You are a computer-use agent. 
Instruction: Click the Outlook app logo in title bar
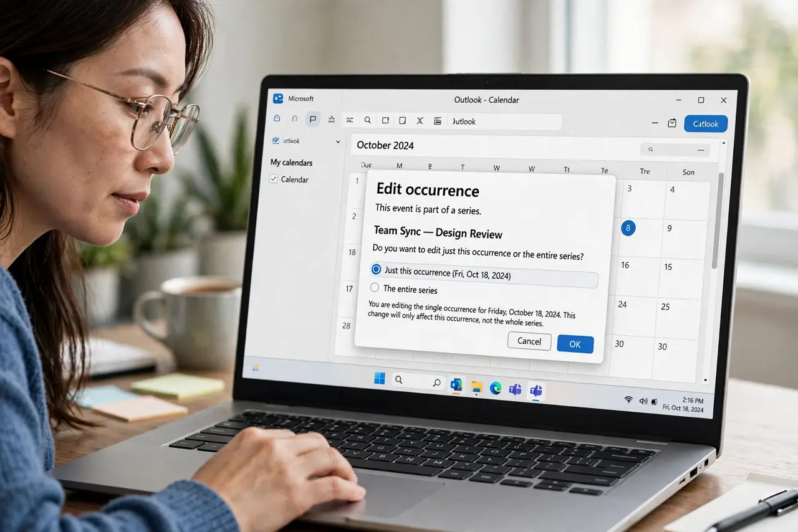(278, 98)
